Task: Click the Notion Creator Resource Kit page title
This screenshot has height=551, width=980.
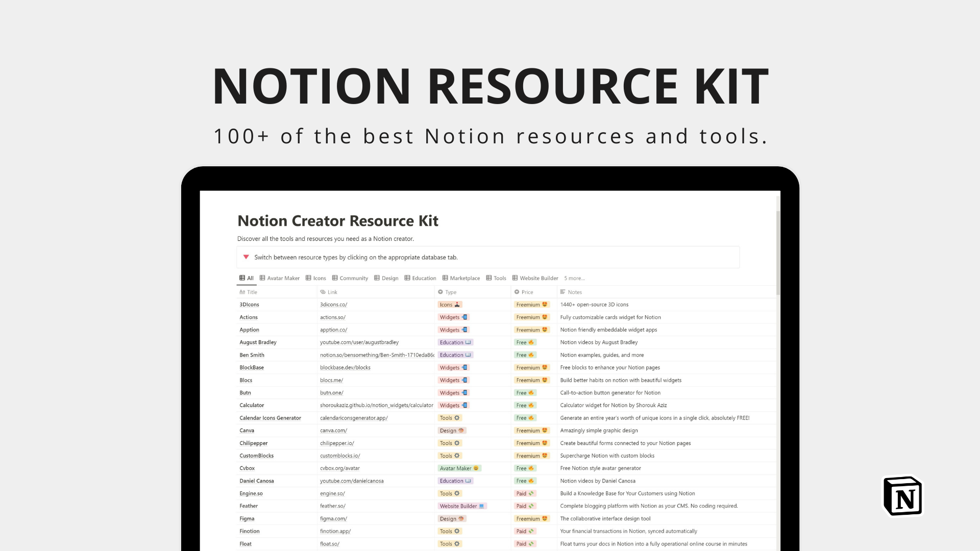Action: tap(338, 220)
